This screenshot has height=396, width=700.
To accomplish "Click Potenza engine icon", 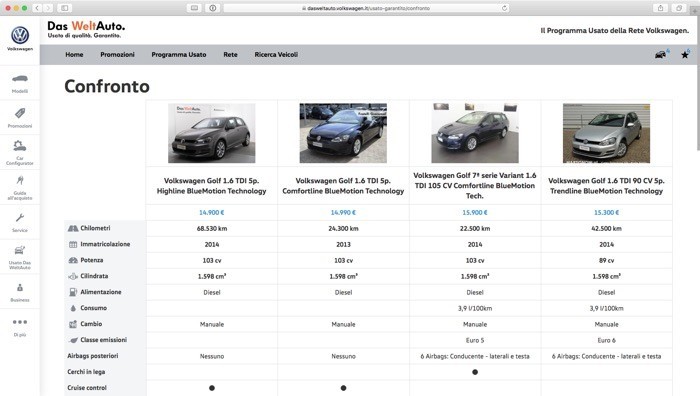I will [73, 260].
